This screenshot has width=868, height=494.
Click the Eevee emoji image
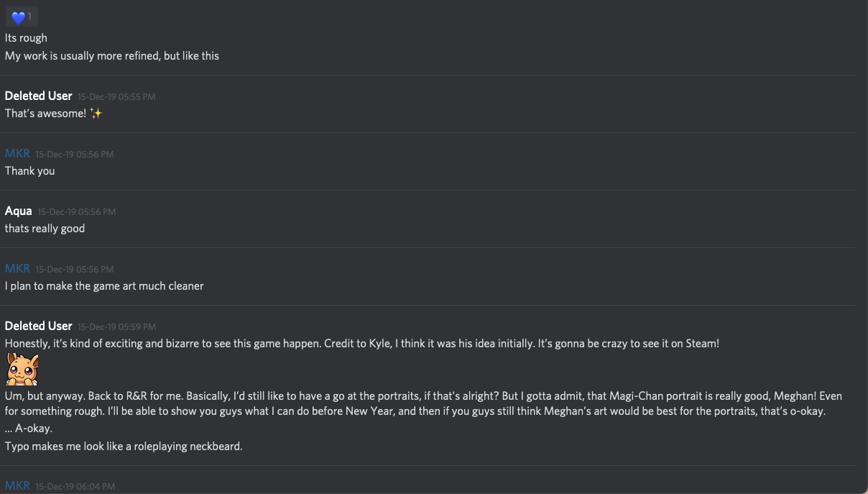(x=22, y=369)
